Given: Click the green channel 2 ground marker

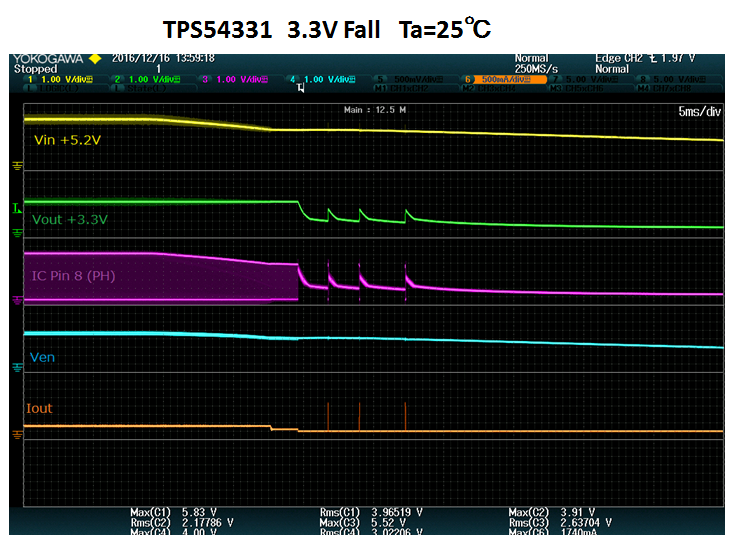Looking at the screenshot, I should [x=17, y=233].
